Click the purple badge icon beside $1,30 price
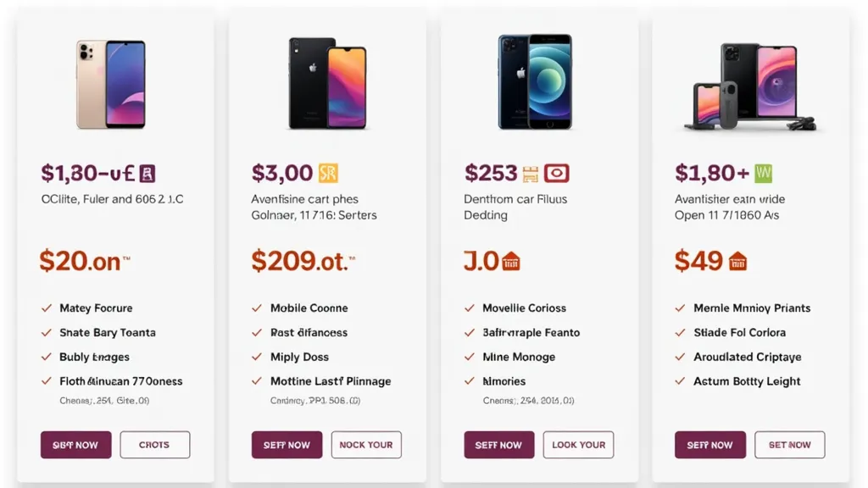Image resolution: width=868 pixels, height=488 pixels. 147,172
